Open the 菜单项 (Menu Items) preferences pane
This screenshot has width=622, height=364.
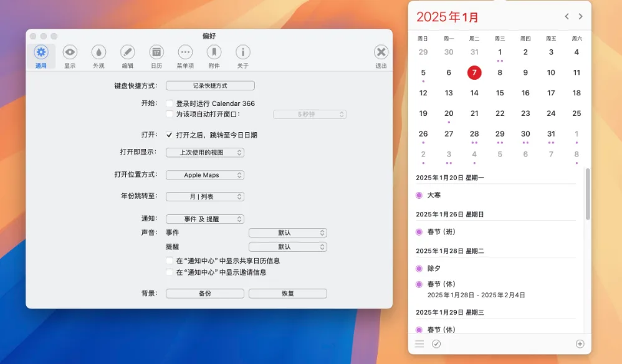click(x=185, y=56)
